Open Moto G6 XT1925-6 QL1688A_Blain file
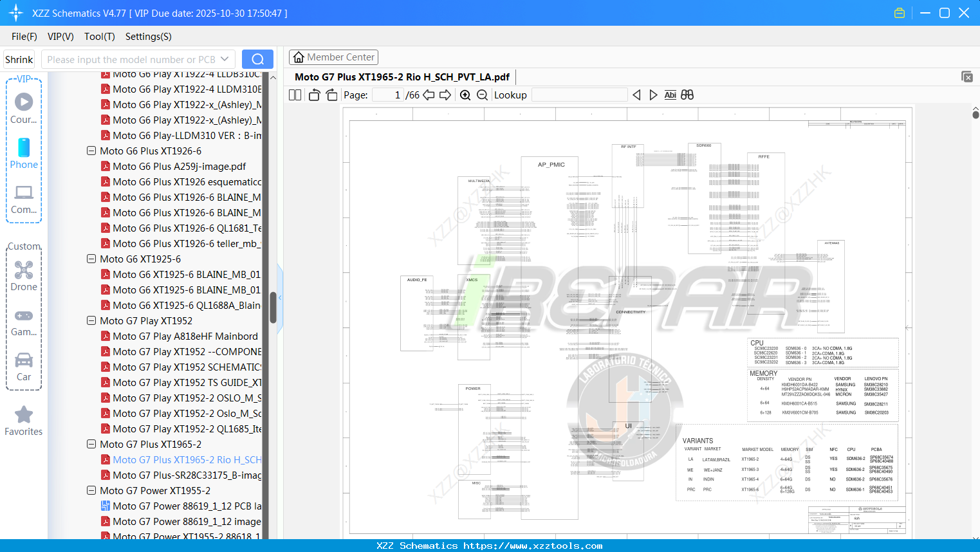This screenshot has width=980, height=552. tap(187, 305)
